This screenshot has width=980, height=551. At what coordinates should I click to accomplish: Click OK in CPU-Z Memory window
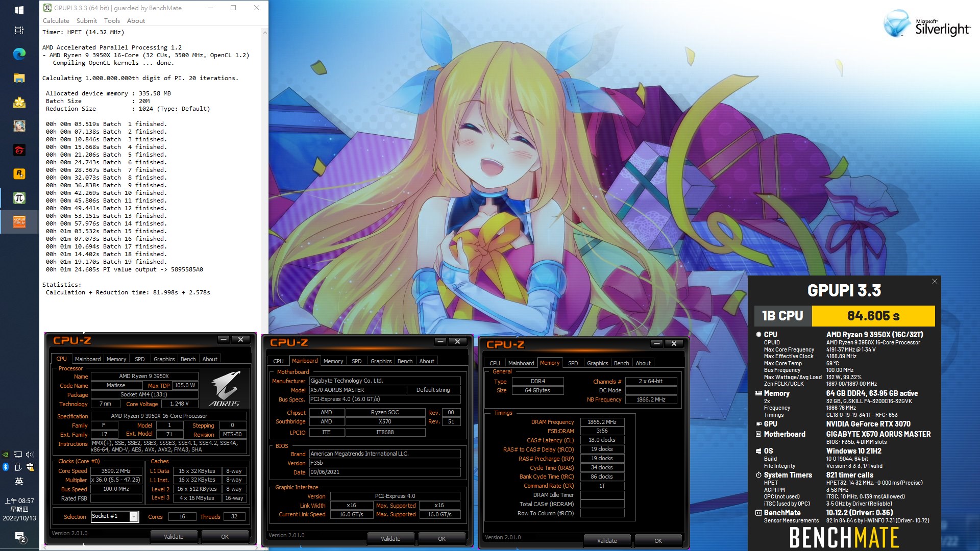click(658, 541)
